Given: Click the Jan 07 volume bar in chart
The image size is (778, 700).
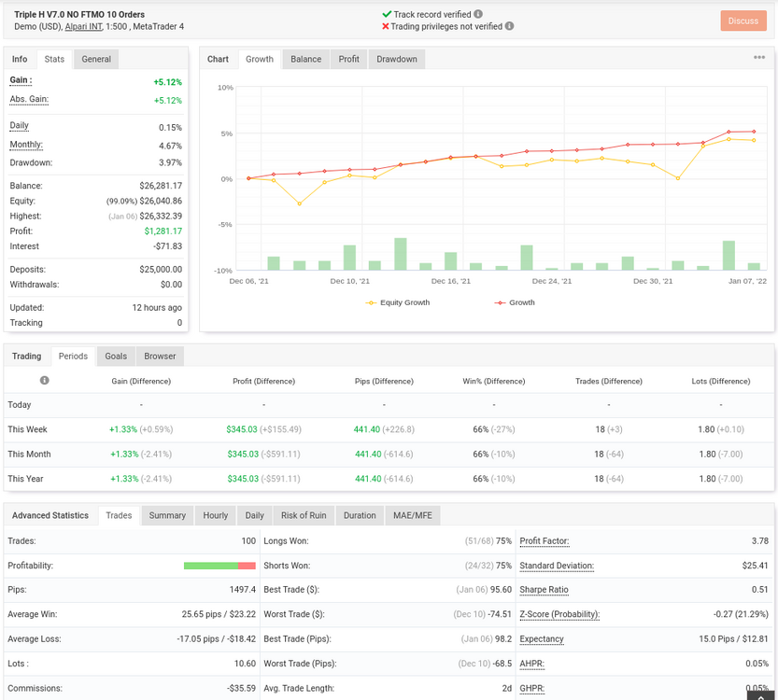Looking at the screenshot, I should pyautogui.click(x=754, y=266).
